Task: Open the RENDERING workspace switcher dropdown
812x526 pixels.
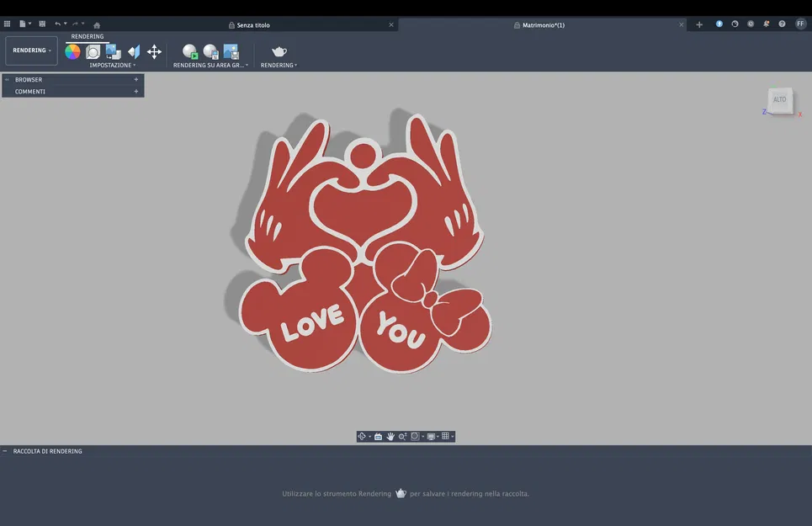Action: tap(32, 50)
